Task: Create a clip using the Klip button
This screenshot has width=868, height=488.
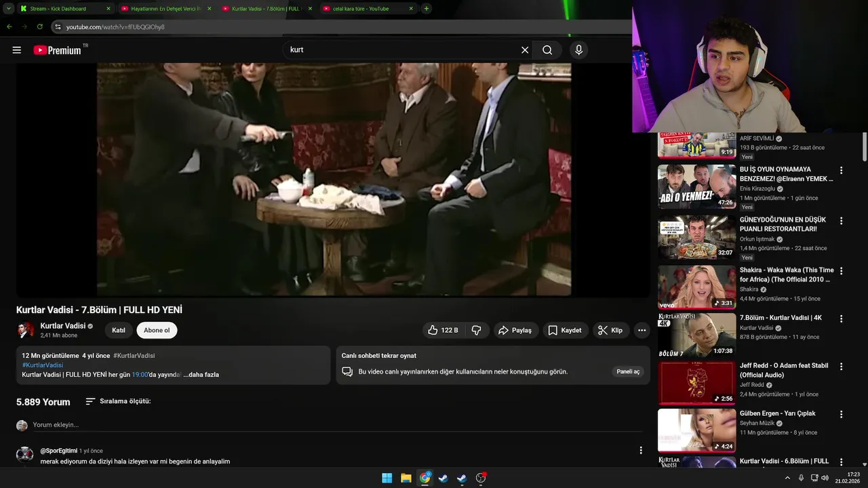Action: (x=610, y=330)
